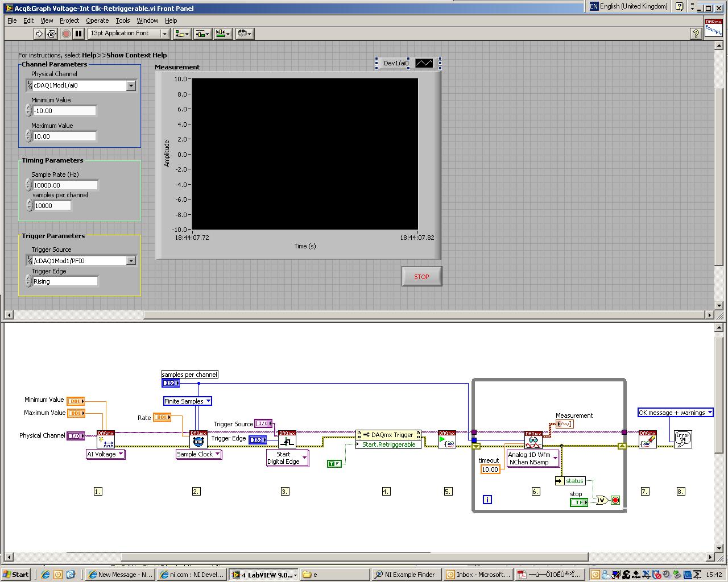728x582 pixels.
Task: Click the Trigger Edge ring control
Action: pyautogui.click(x=65, y=281)
